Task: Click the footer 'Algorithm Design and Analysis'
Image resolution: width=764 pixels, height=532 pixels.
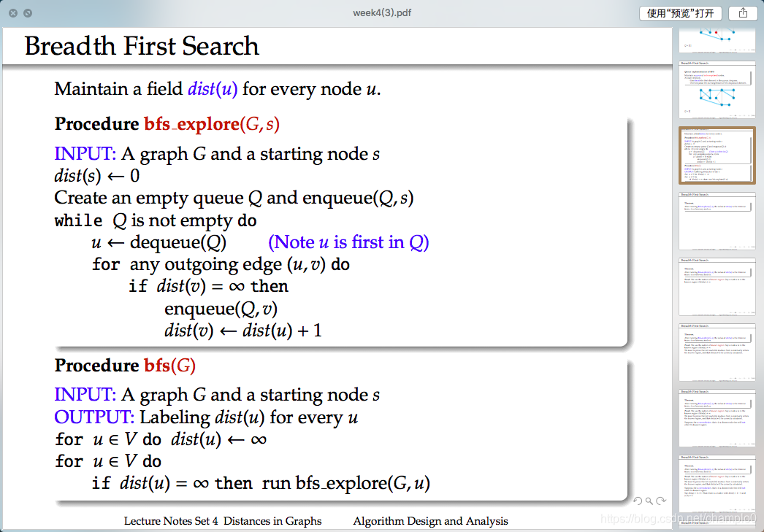Action: (431, 521)
